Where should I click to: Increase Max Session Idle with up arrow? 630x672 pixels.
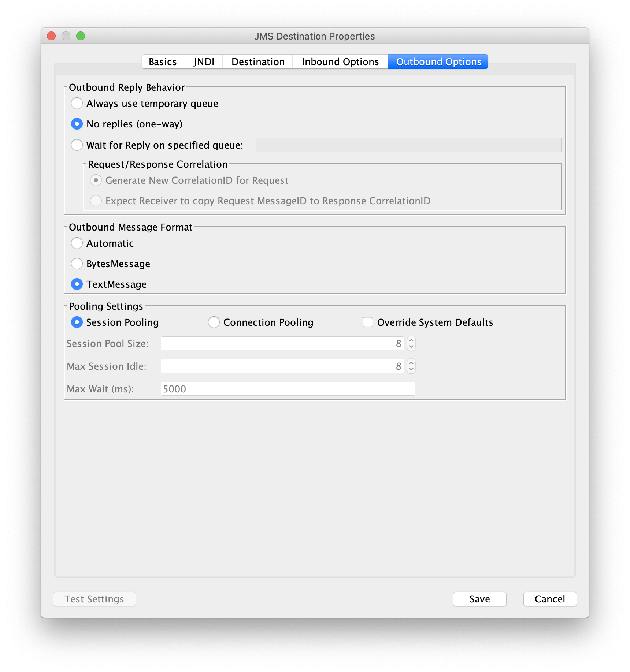(x=411, y=363)
